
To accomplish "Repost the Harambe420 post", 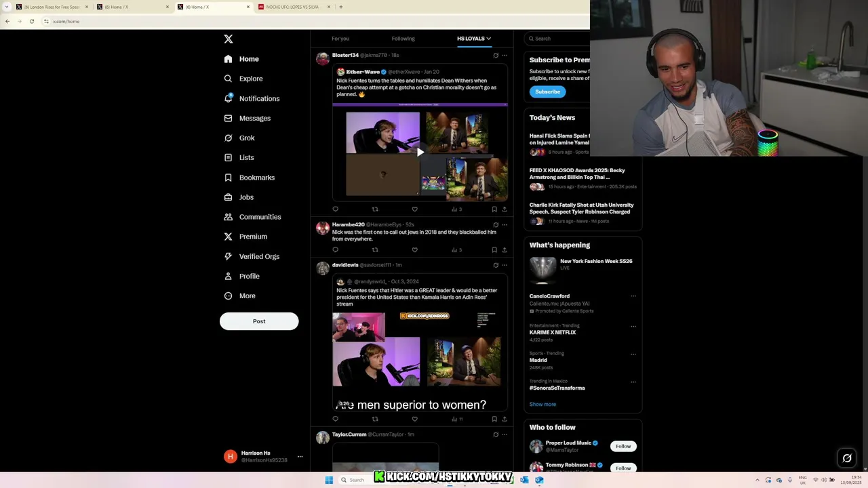I will click(x=375, y=250).
